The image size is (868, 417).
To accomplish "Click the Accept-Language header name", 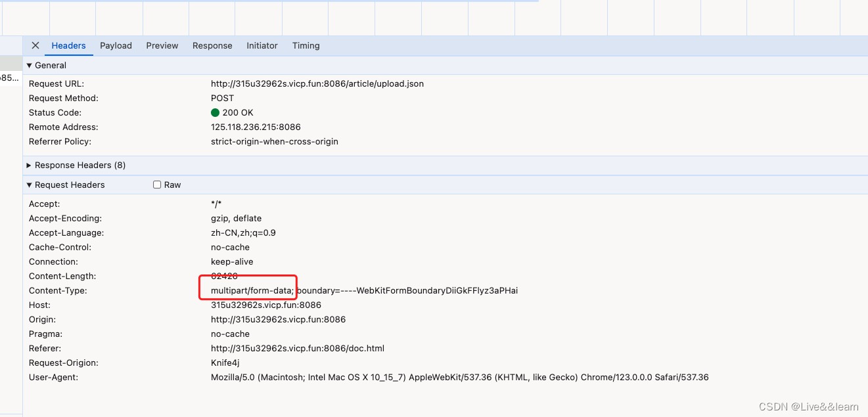I will [x=66, y=232].
